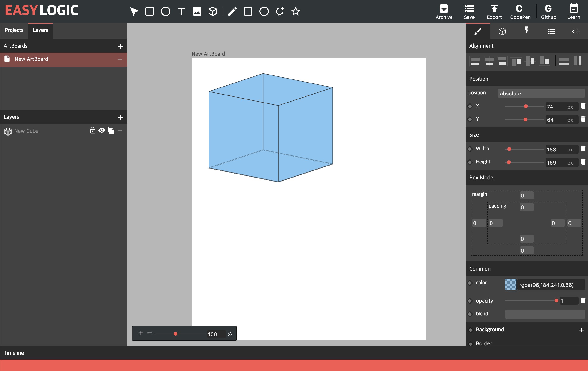Toggle lock on New Cube layer
The image size is (588, 371).
(x=93, y=130)
